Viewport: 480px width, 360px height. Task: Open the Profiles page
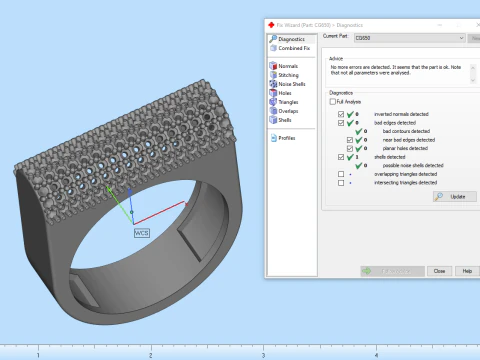click(283, 138)
